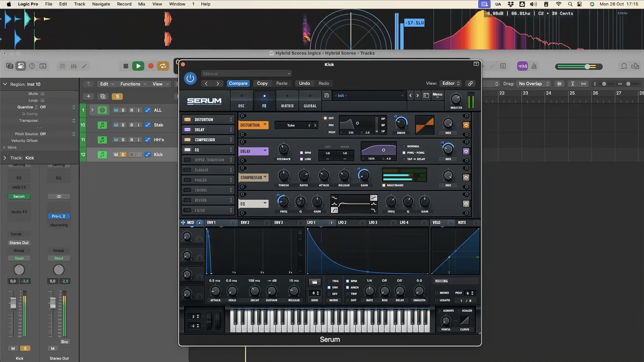Switch to Serum OSC tab
Image resolution: width=644 pixels, height=362 pixels.
(x=241, y=101)
